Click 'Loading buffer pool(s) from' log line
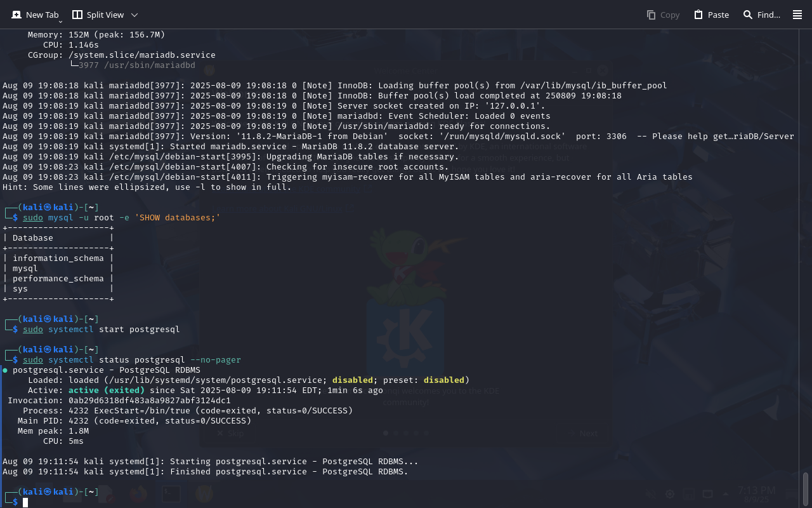Screen dimensions: 812x508 pos(335,86)
